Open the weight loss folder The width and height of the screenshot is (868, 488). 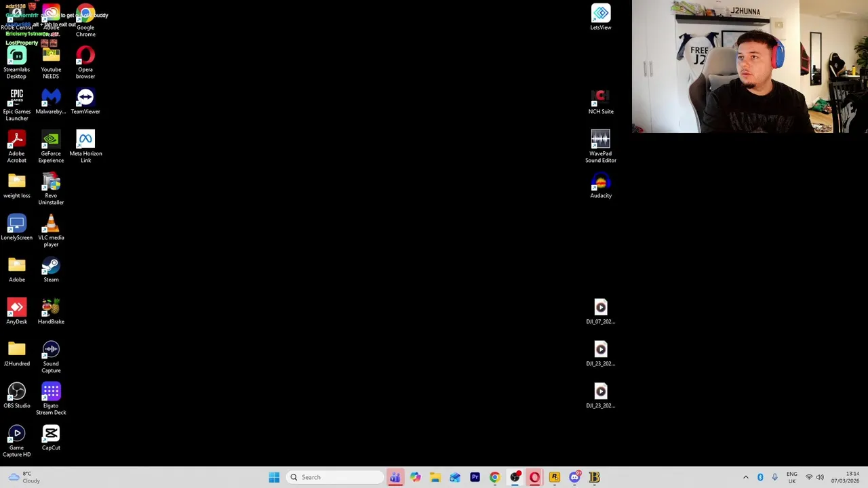pyautogui.click(x=16, y=186)
